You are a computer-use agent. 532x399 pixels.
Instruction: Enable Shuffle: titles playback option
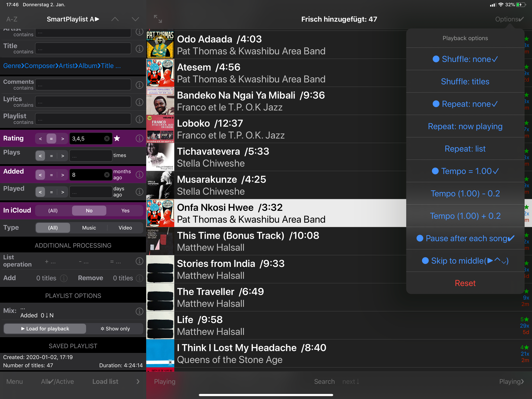pyautogui.click(x=465, y=82)
